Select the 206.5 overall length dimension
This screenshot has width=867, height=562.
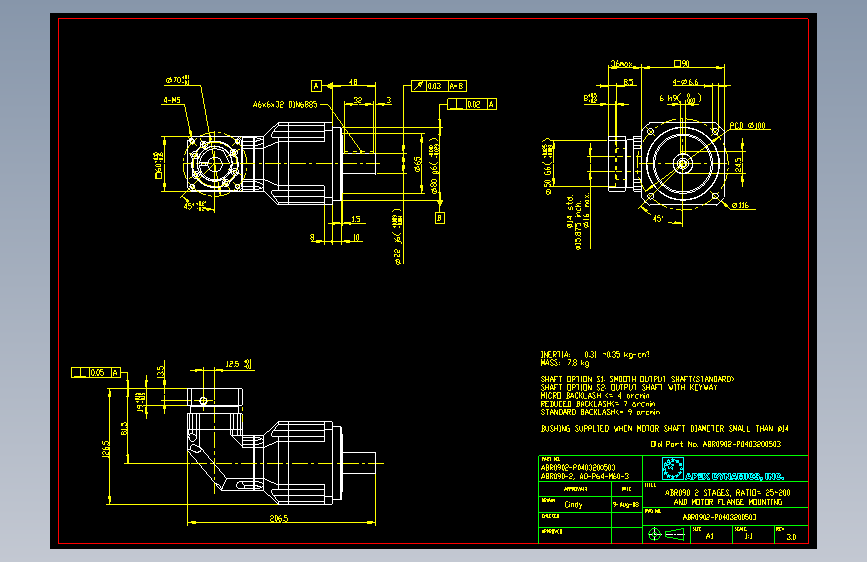[x=279, y=518]
